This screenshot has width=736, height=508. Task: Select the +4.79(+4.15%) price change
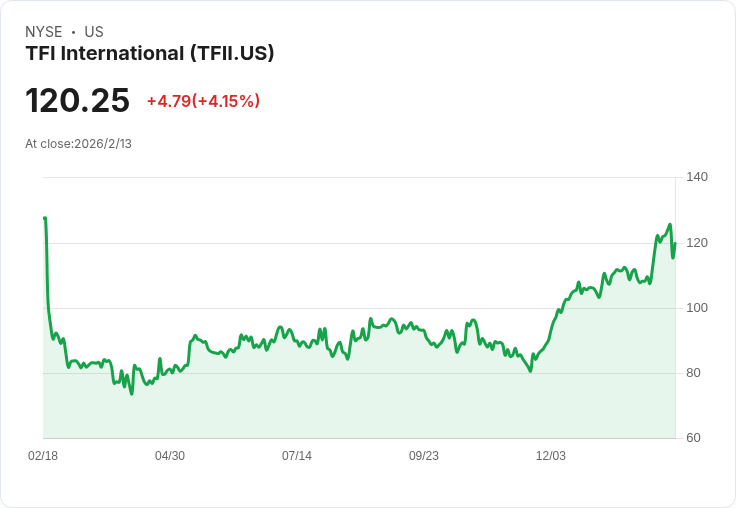click(x=203, y=101)
